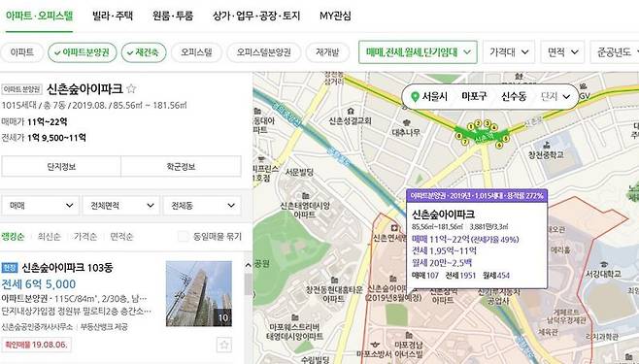Check the 동일매물 묶기 checkbox
The width and height of the screenshot is (639, 364).
pos(184,236)
